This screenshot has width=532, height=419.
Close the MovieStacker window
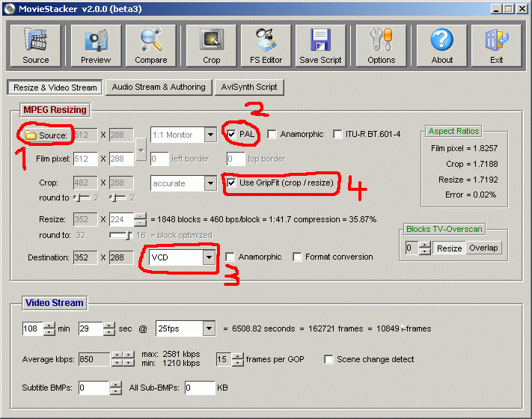(522, 8)
